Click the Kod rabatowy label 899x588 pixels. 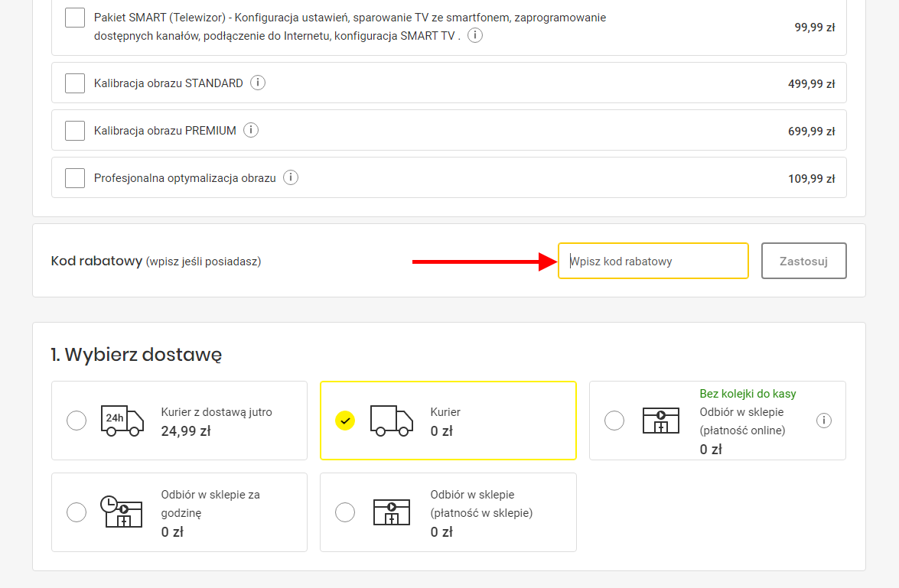click(96, 261)
